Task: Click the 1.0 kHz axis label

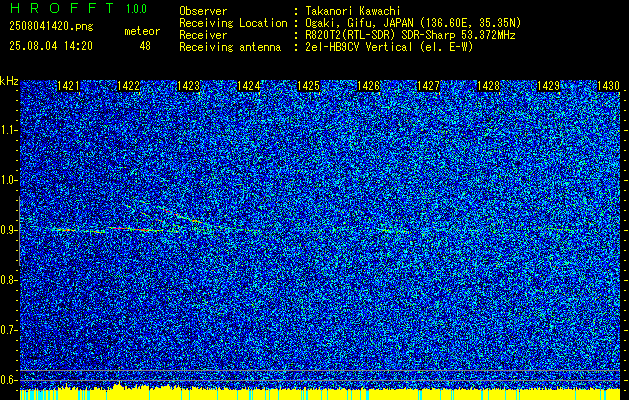Action: coord(7,180)
